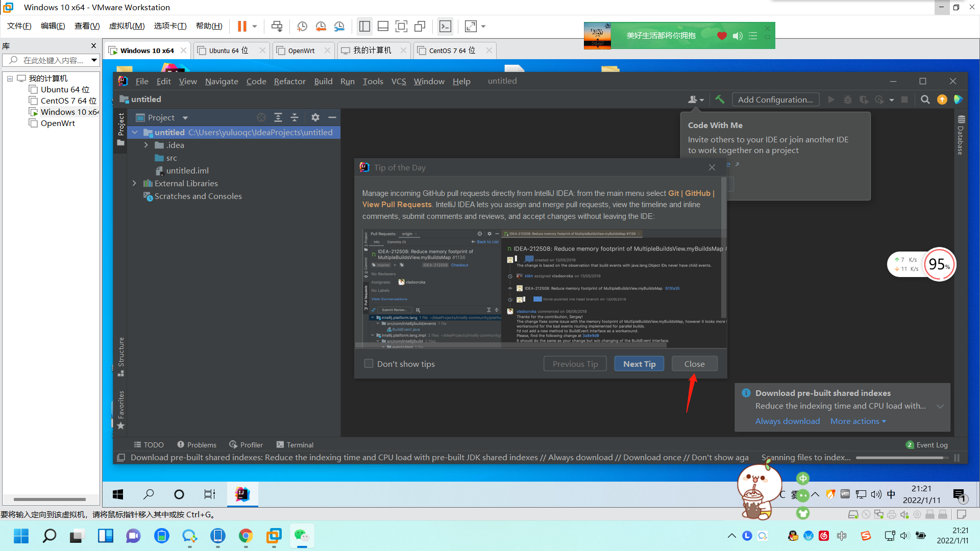
Task: Open the Refactor menu
Action: coord(289,81)
